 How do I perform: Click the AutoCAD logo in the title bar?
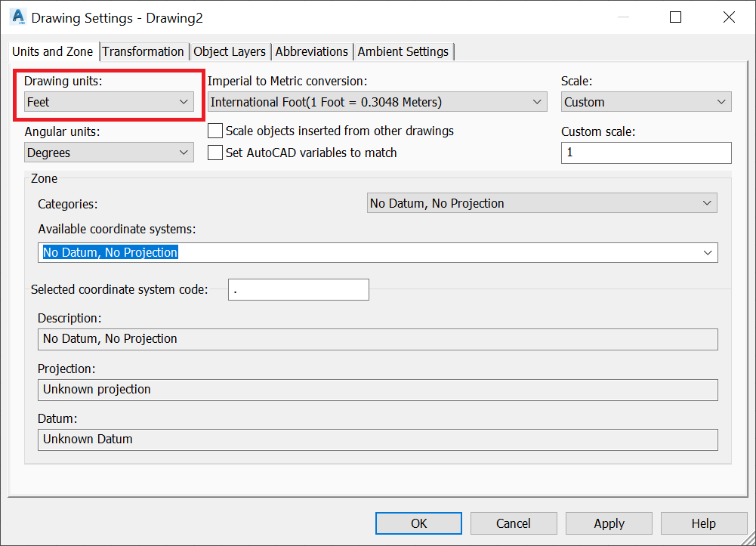17,17
